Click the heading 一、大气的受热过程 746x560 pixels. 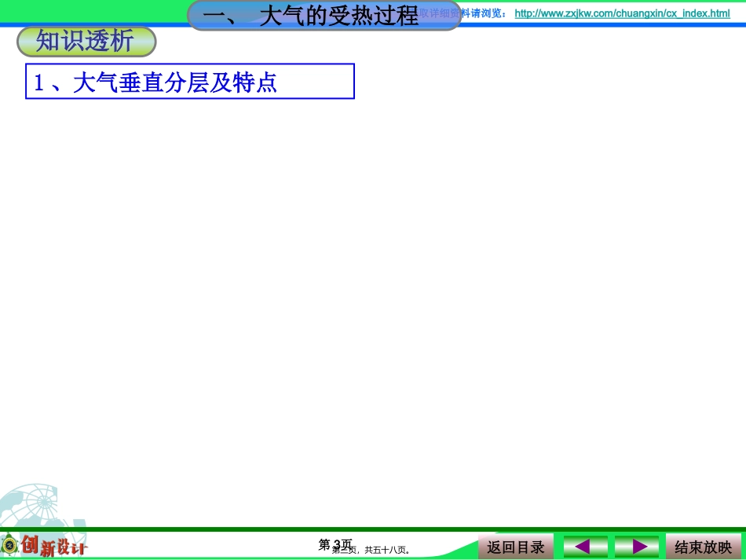[x=324, y=16]
